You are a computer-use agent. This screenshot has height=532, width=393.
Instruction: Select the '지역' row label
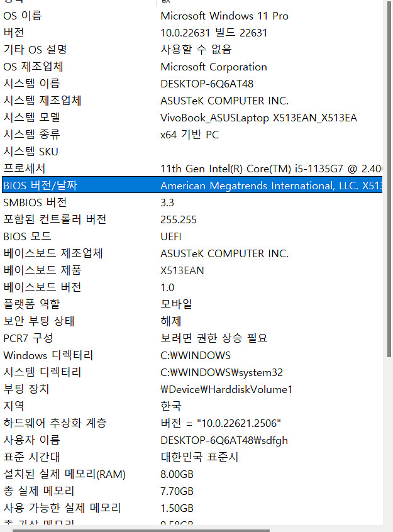[14, 406]
